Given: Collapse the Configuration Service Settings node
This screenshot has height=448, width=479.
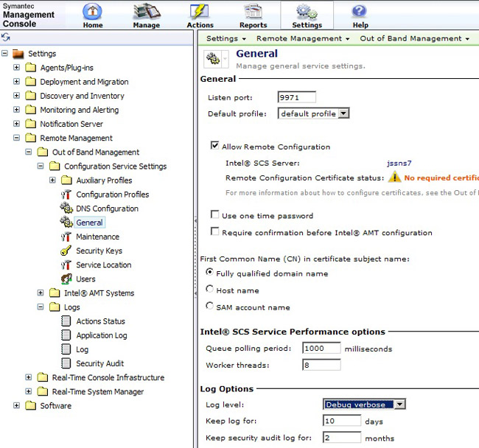Looking at the screenshot, I should [41, 166].
